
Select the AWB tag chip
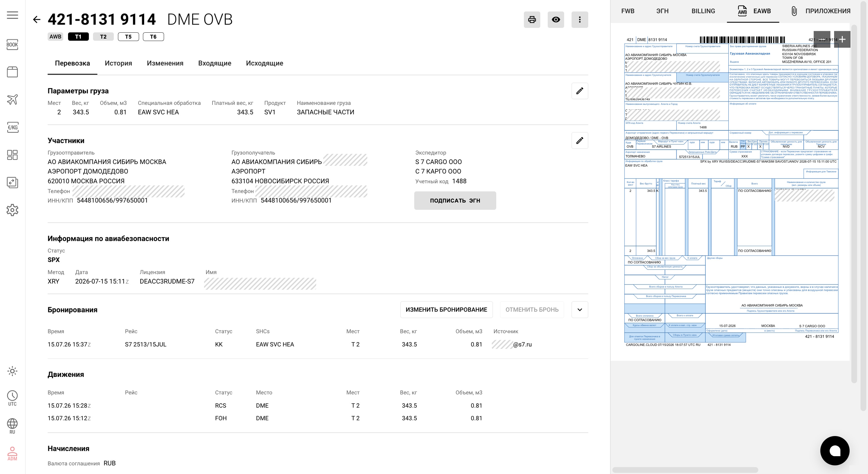click(56, 37)
